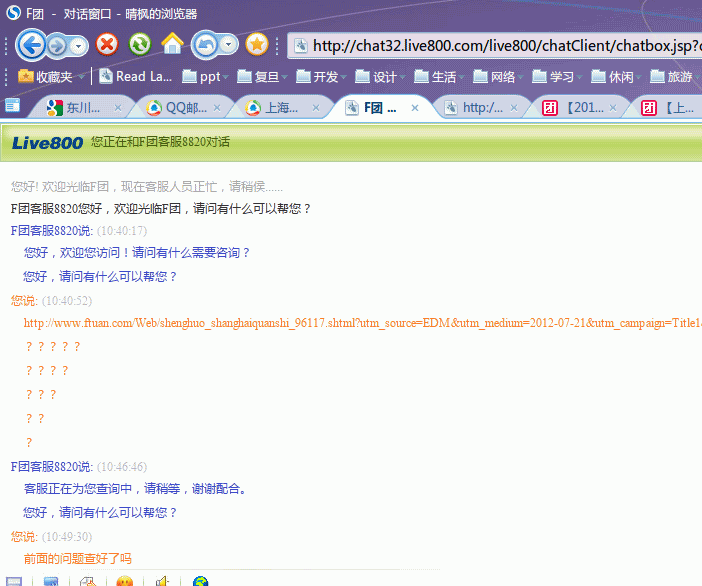Click the screenshot/file chat toolbar icon
The width and height of the screenshot is (702, 586).
tap(88, 581)
